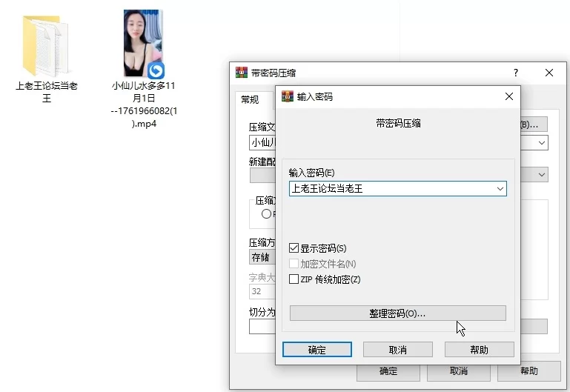Expand the 输入密码 password history dropdown
The height and width of the screenshot is (392, 570).
coord(500,189)
